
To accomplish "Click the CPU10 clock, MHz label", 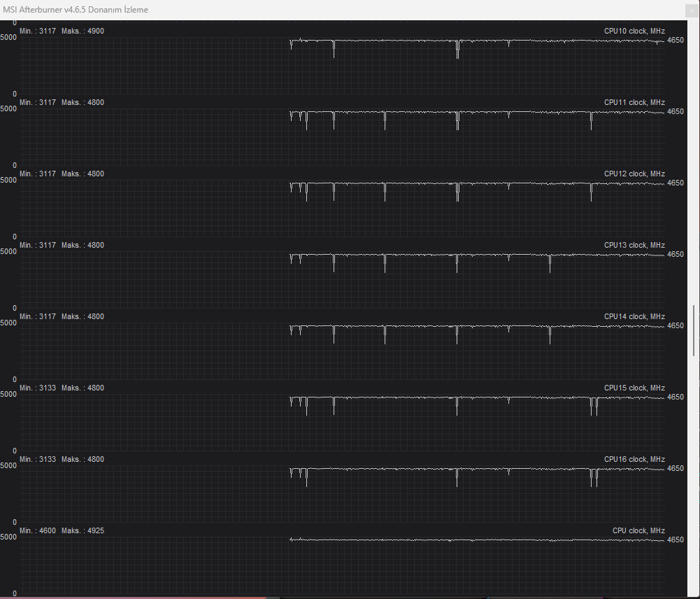I will point(634,31).
